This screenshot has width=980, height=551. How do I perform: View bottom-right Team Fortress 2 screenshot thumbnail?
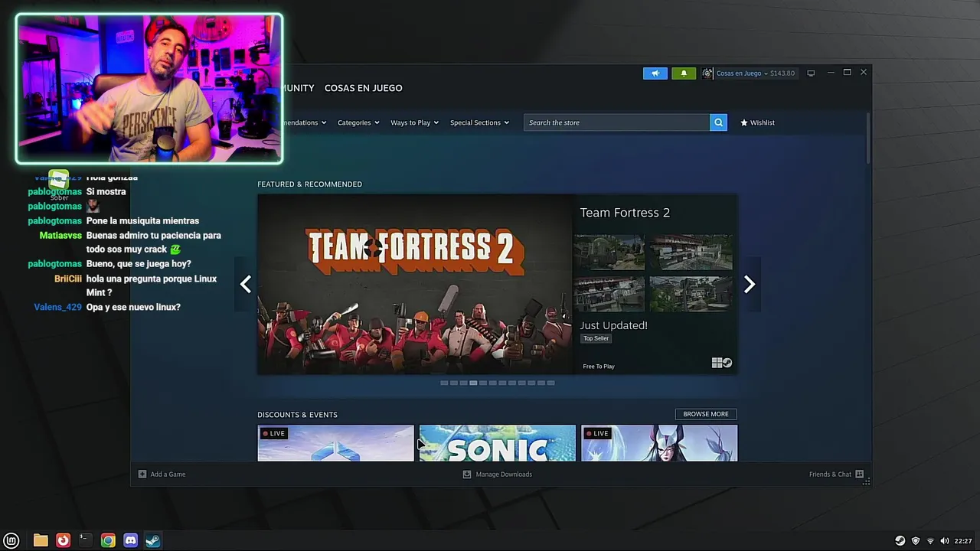[691, 294]
